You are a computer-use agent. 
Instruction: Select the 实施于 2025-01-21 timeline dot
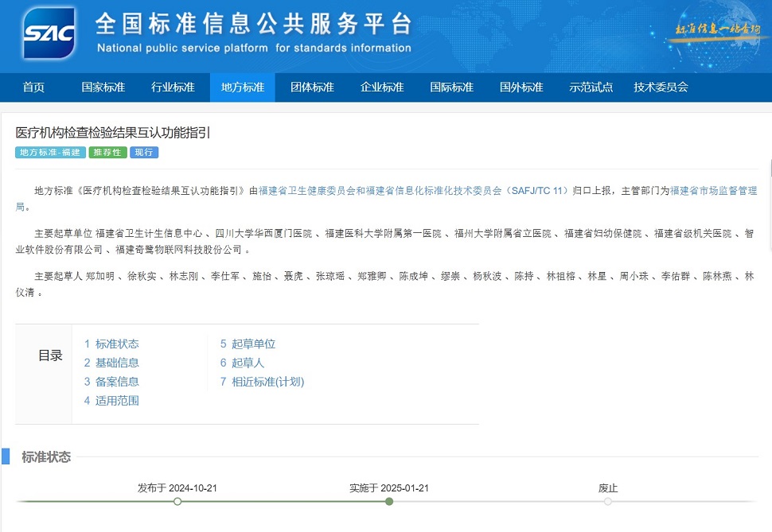388,502
